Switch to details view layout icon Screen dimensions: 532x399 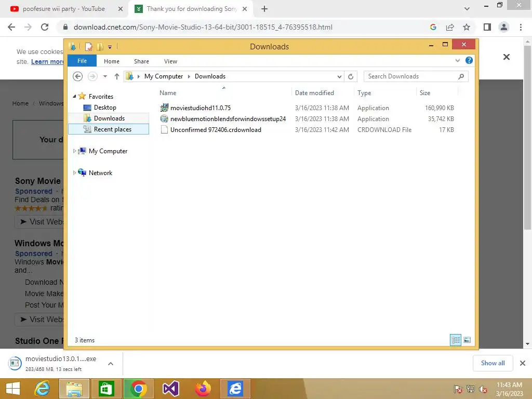pyautogui.click(x=455, y=340)
